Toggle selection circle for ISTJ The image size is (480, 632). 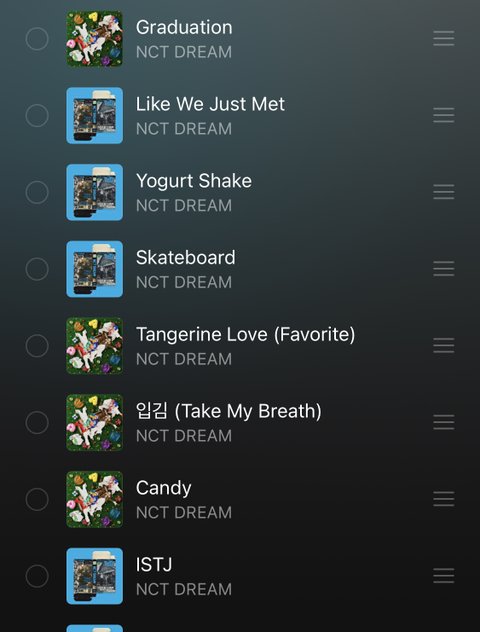click(37, 576)
